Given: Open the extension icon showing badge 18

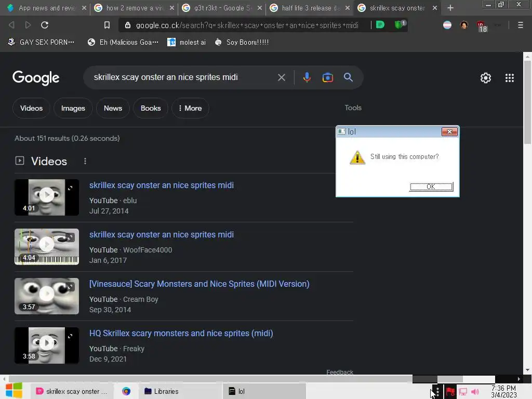Looking at the screenshot, I should pyautogui.click(x=482, y=26).
